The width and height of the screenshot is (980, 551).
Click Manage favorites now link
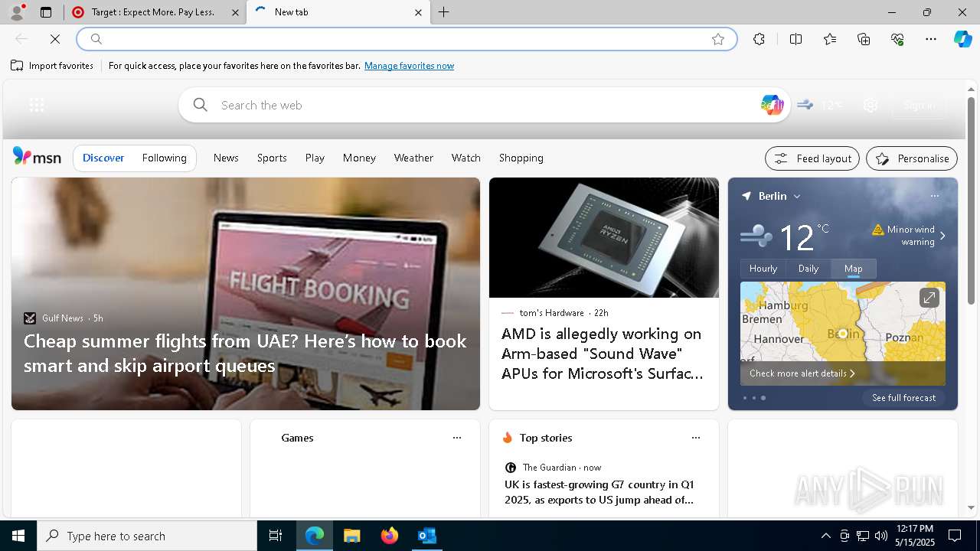(x=409, y=66)
